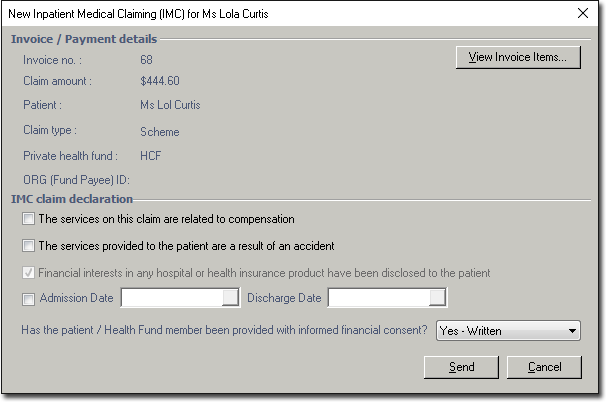Open View Invoice Items
This screenshot has width=606, height=402.
click(518, 57)
